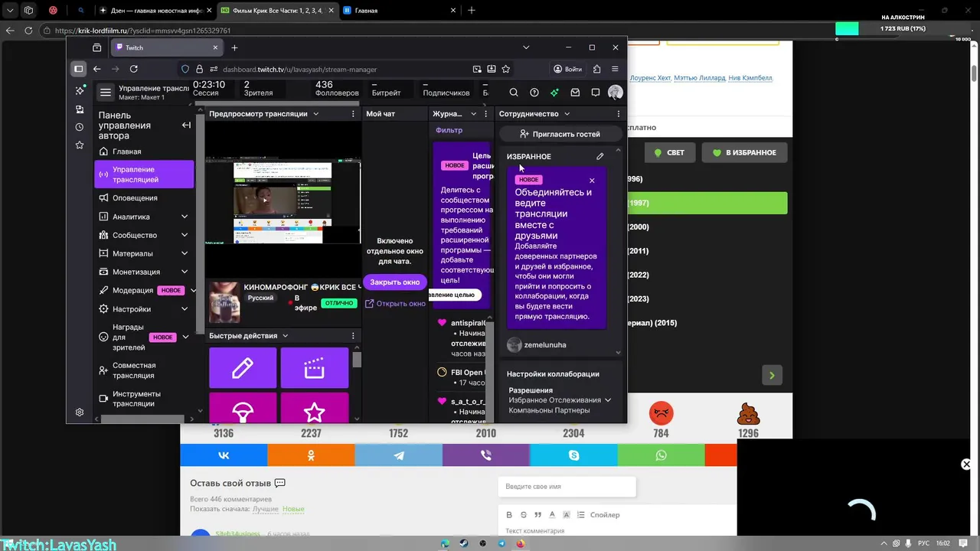Edit the Избранное list with pencil icon
The image size is (980, 551).
point(600,156)
